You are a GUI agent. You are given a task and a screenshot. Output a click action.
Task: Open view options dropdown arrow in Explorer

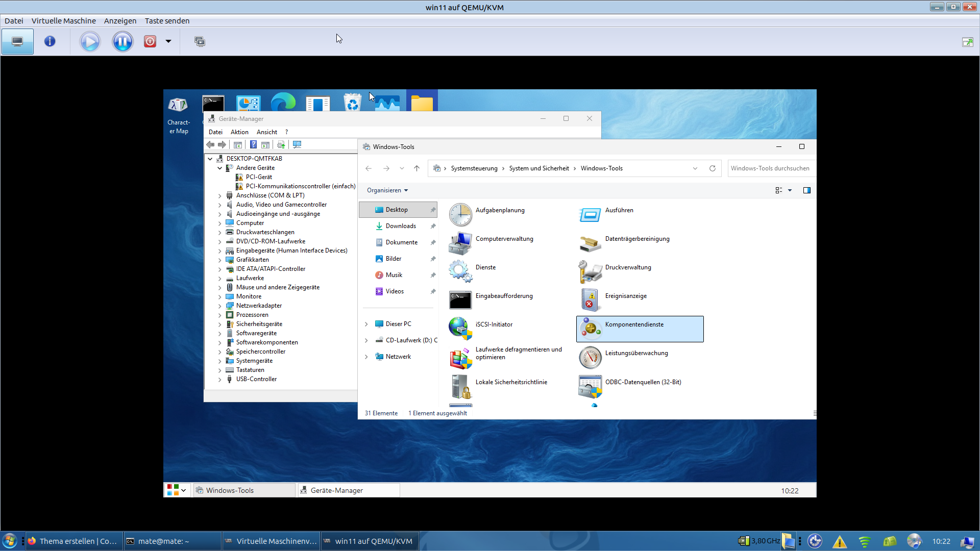pos(790,190)
